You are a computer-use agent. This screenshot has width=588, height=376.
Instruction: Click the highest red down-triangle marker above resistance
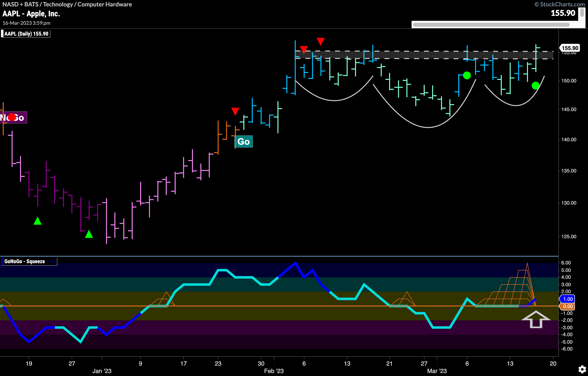(320, 42)
